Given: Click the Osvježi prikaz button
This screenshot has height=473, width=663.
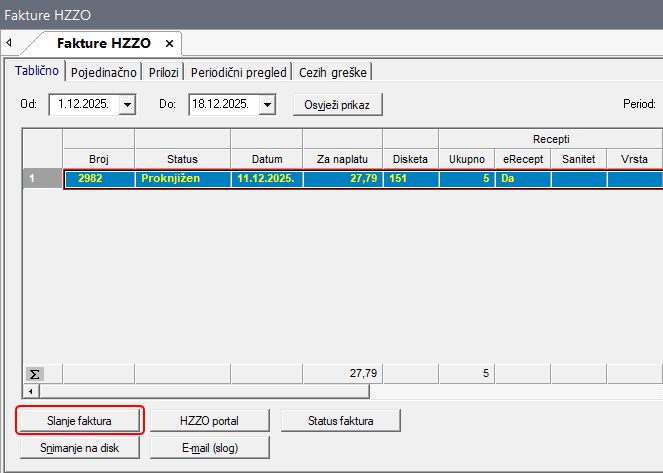Looking at the screenshot, I should tap(337, 104).
